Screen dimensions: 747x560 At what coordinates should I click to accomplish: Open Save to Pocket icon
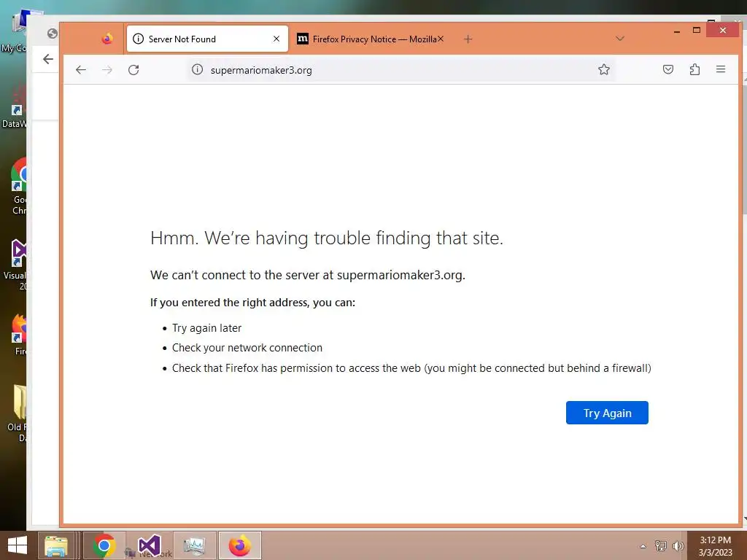coord(668,69)
